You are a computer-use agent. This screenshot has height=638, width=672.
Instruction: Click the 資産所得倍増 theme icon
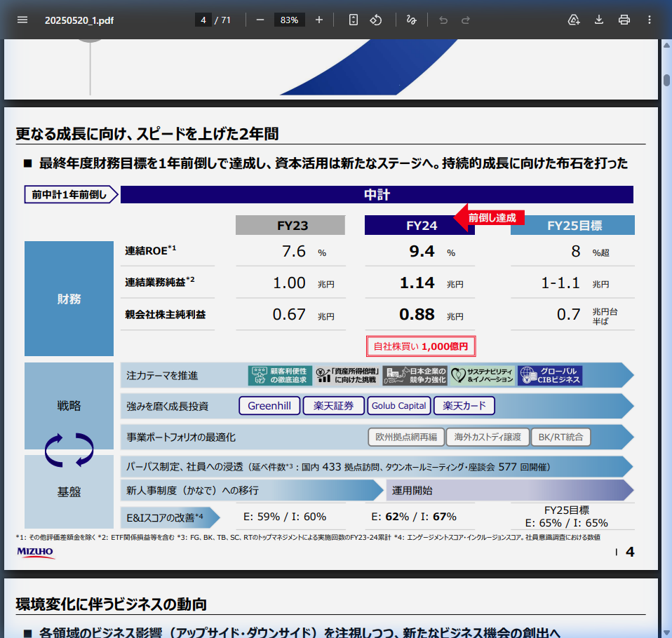pyautogui.click(x=347, y=375)
